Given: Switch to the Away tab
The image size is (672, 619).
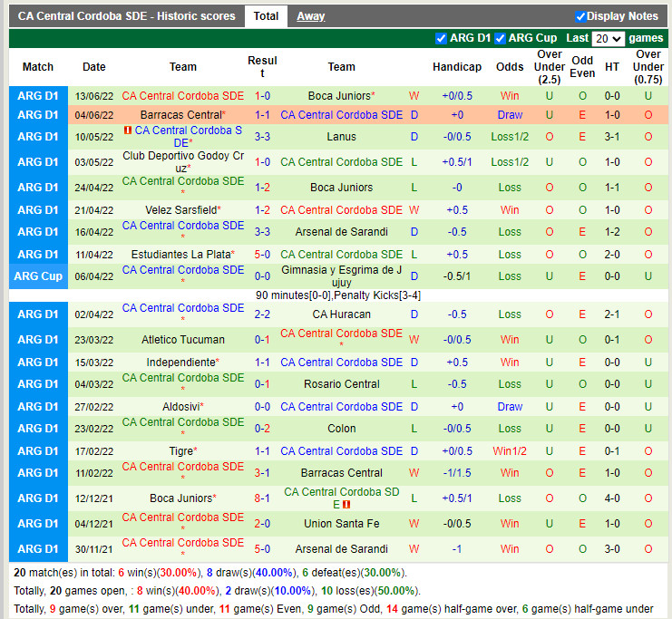Looking at the screenshot, I should (x=311, y=16).
